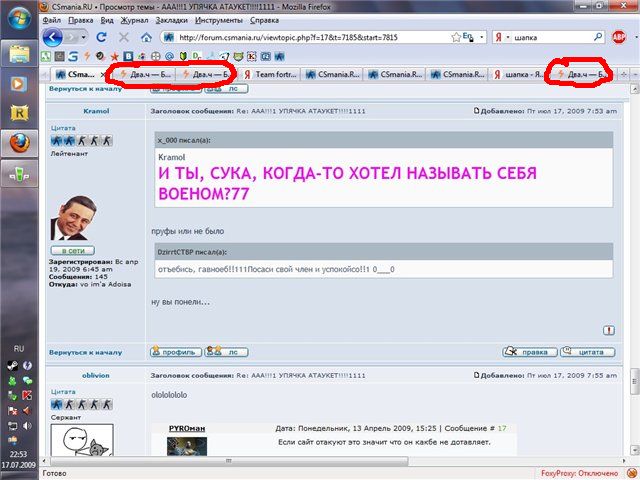Image resolution: width=640 pixels, height=480 pixels.
Task: Open the Справка menu
Action: [264, 20]
